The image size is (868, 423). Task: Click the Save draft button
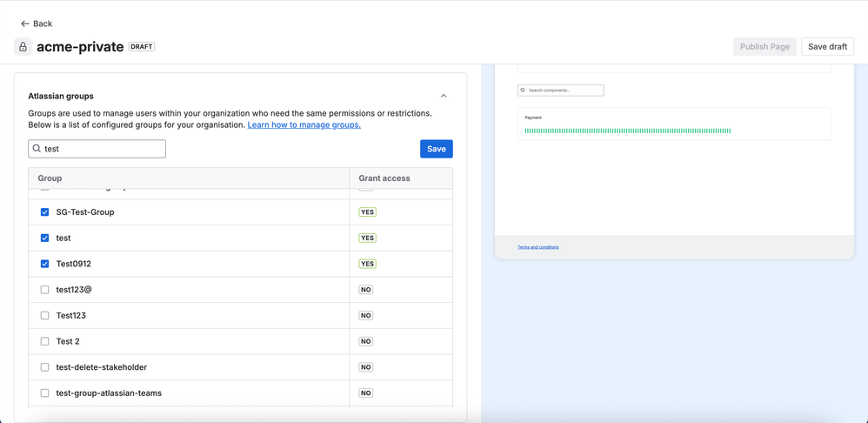point(828,46)
